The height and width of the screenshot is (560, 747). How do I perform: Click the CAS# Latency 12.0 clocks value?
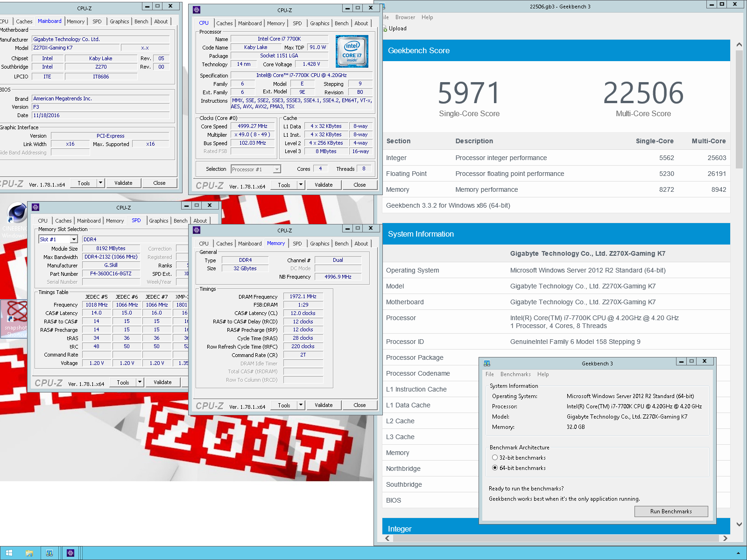[303, 313]
